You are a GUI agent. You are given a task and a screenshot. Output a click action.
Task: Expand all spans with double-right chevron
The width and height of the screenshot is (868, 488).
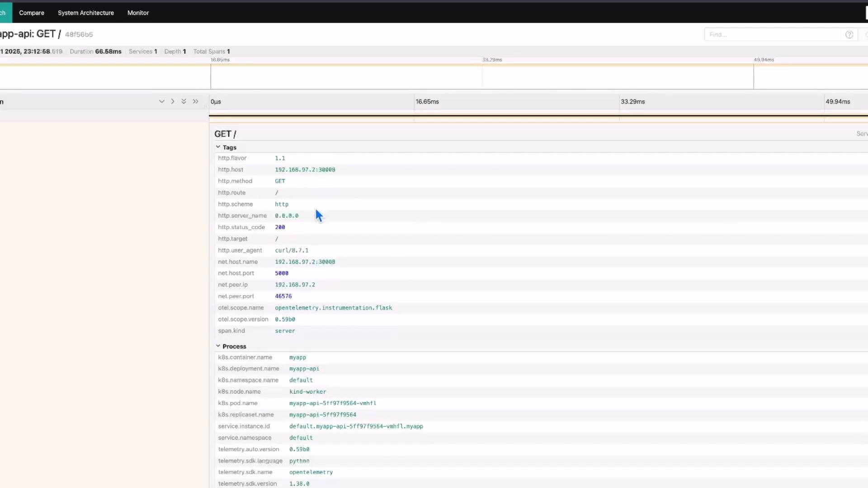pyautogui.click(x=195, y=101)
